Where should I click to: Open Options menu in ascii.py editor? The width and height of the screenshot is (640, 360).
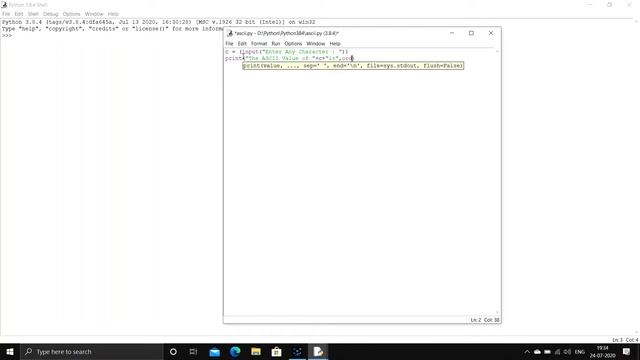[293, 44]
